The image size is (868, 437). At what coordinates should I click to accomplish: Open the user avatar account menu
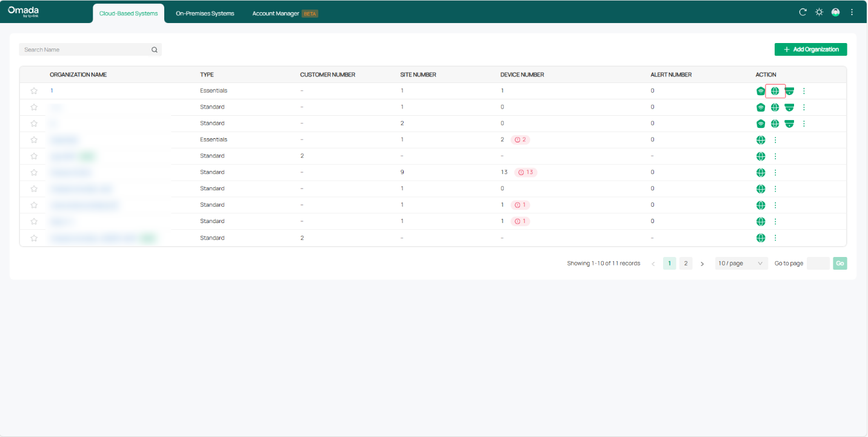click(x=835, y=12)
